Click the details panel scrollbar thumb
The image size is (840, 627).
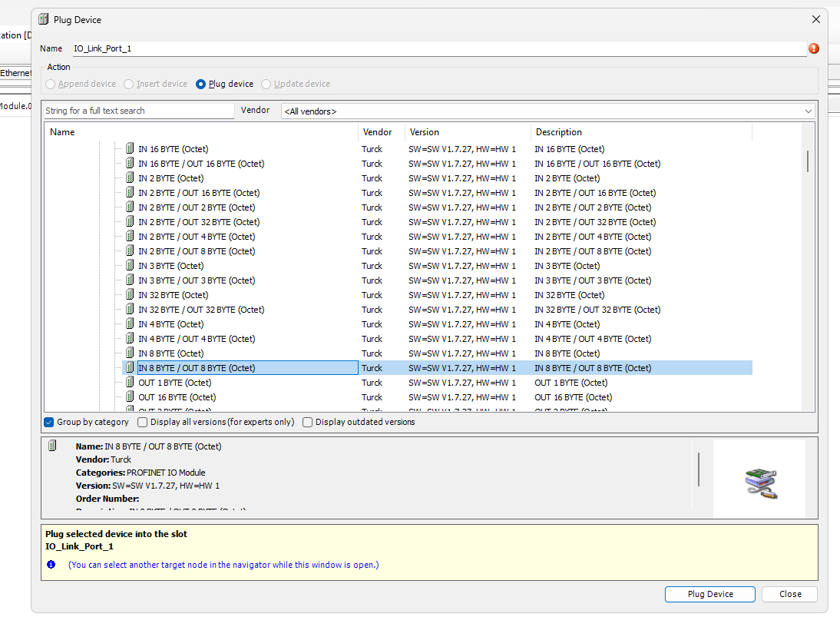[x=699, y=469]
